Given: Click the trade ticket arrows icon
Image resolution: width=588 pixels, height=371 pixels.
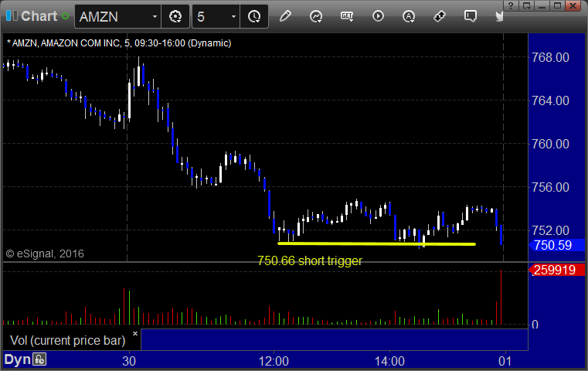Looking at the screenshot, I should (440, 16).
